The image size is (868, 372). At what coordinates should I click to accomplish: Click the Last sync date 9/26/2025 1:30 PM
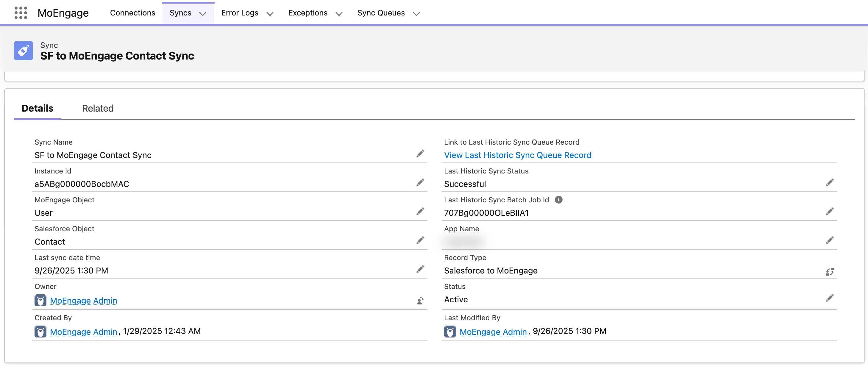(71, 271)
